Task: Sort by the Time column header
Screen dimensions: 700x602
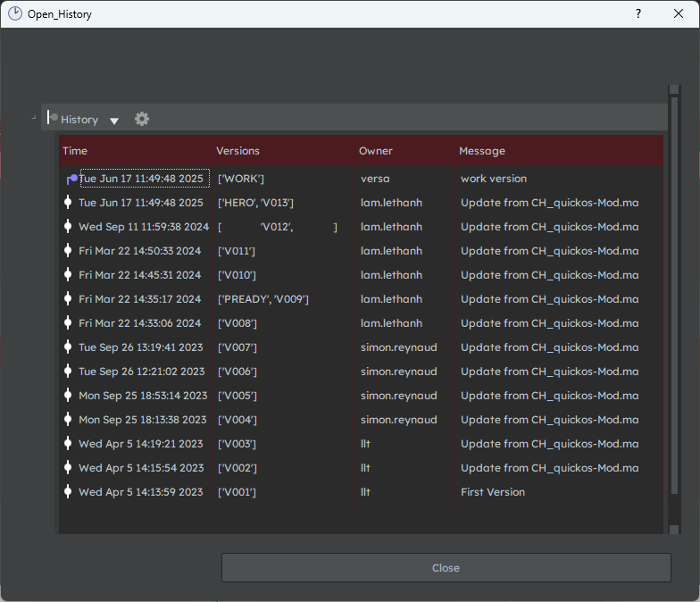Action: (75, 151)
